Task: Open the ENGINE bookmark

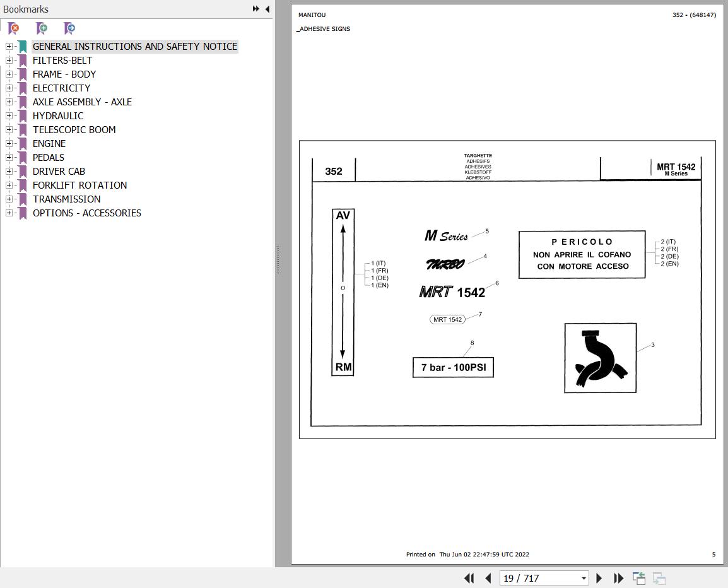Action: pos(49,143)
